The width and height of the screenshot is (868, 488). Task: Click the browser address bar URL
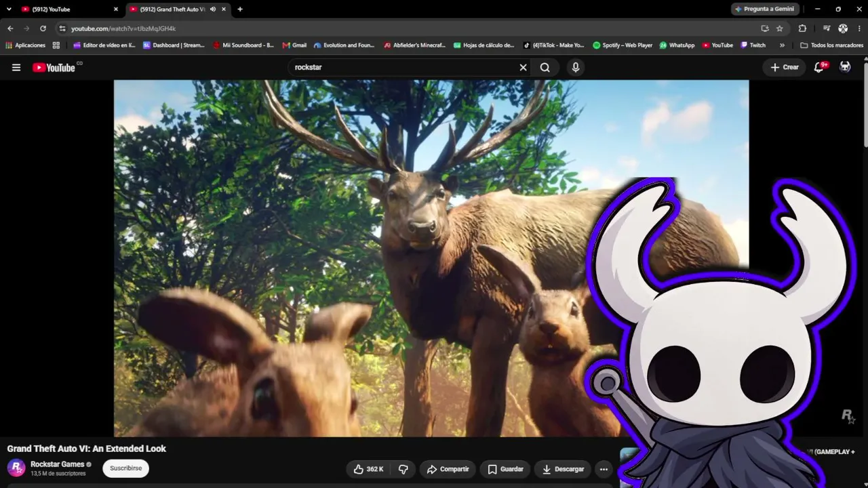123,28
